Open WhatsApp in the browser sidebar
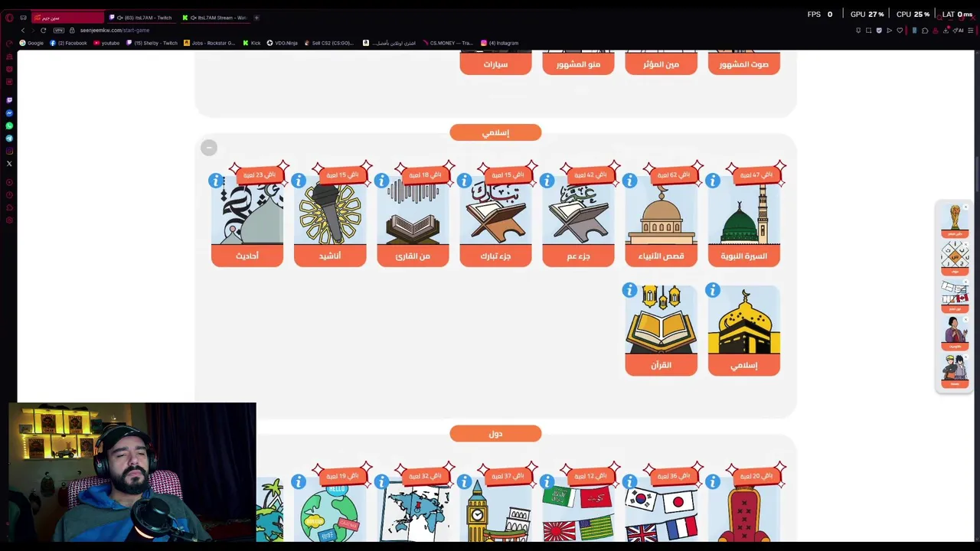Screen dimensions: 980x551 click(x=9, y=126)
